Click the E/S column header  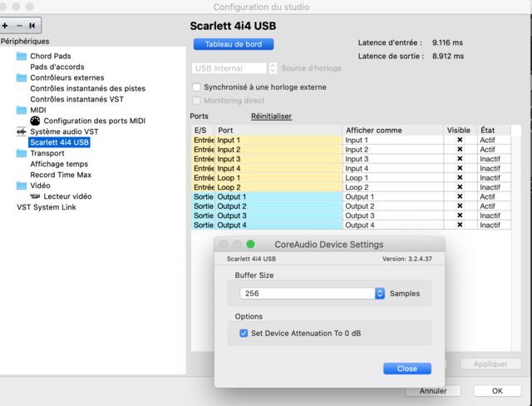[x=203, y=131]
